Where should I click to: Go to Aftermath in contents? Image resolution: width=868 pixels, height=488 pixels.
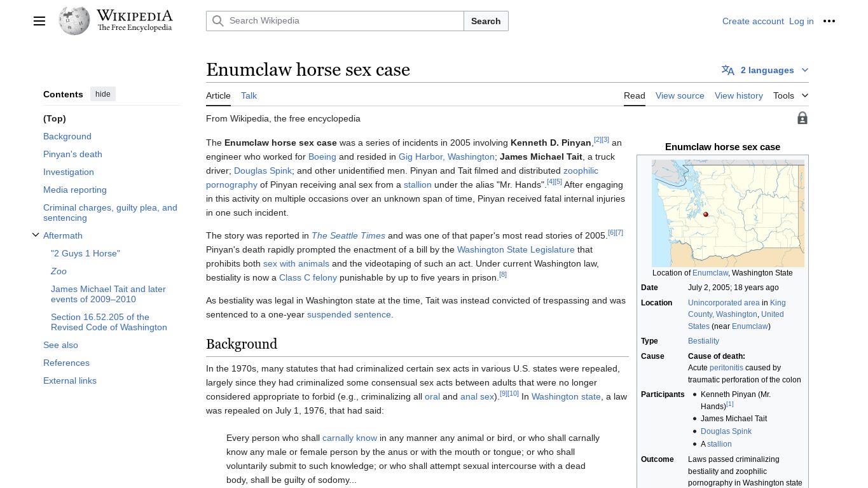point(63,235)
